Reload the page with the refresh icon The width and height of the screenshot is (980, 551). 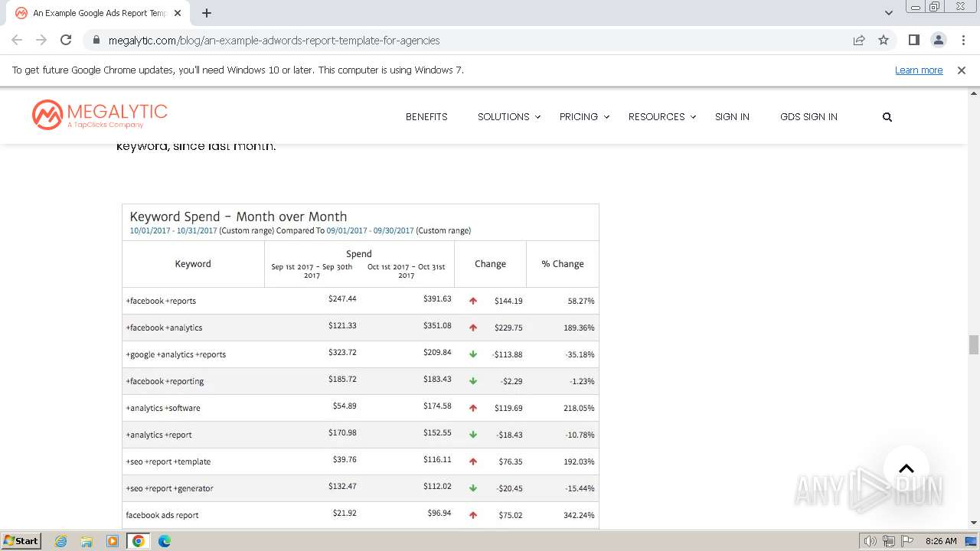point(66,40)
